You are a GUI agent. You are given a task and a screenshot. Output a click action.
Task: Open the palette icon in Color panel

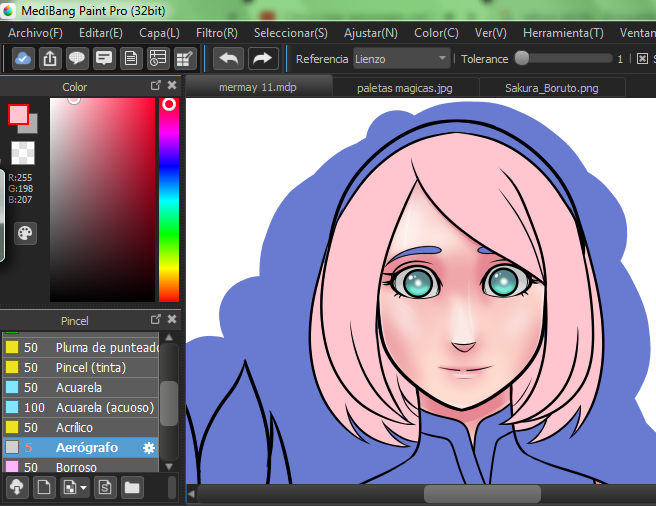point(25,233)
